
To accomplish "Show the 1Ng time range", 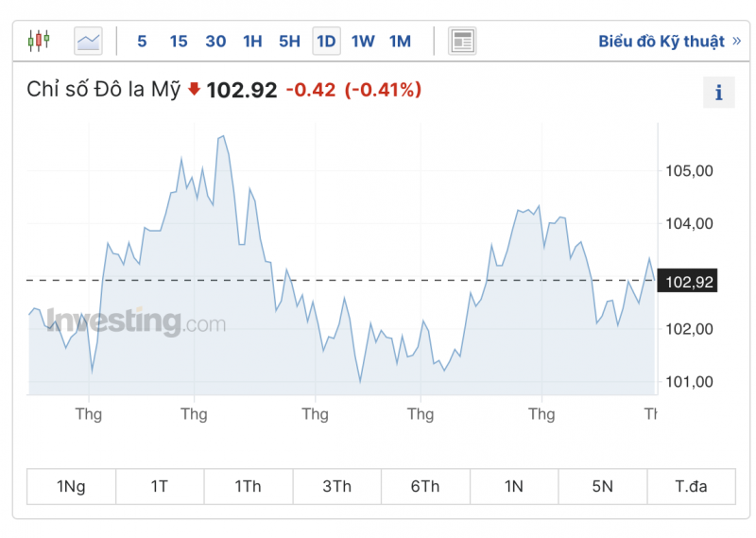I will (71, 486).
